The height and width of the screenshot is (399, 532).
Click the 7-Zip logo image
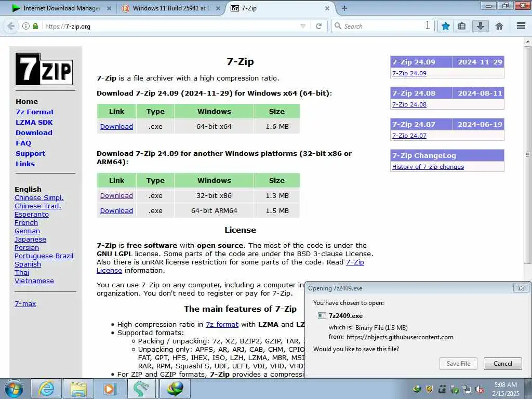point(44,69)
